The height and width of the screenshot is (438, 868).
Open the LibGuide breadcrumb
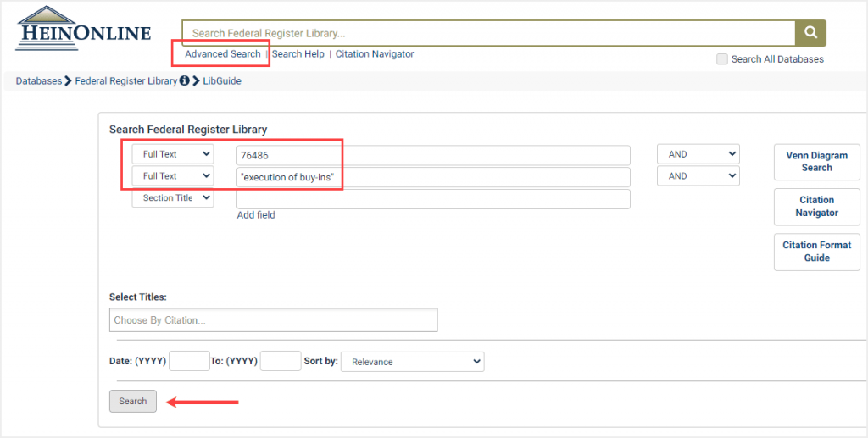point(222,80)
